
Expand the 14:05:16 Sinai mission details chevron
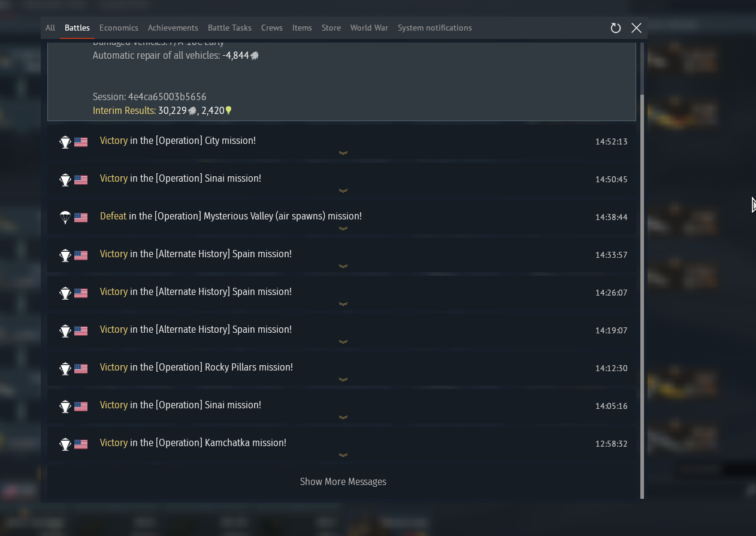tap(343, 417)
